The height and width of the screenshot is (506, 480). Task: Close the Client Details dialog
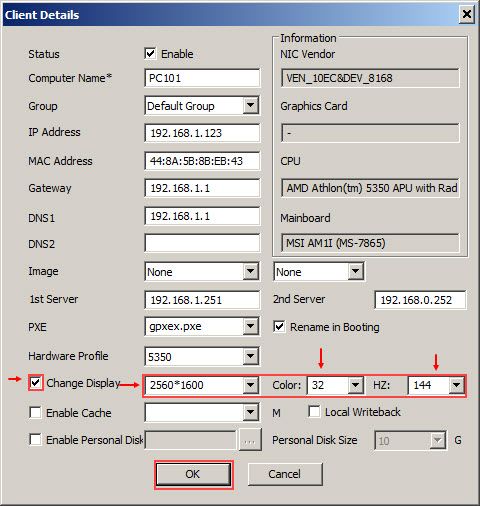point(466,14)
